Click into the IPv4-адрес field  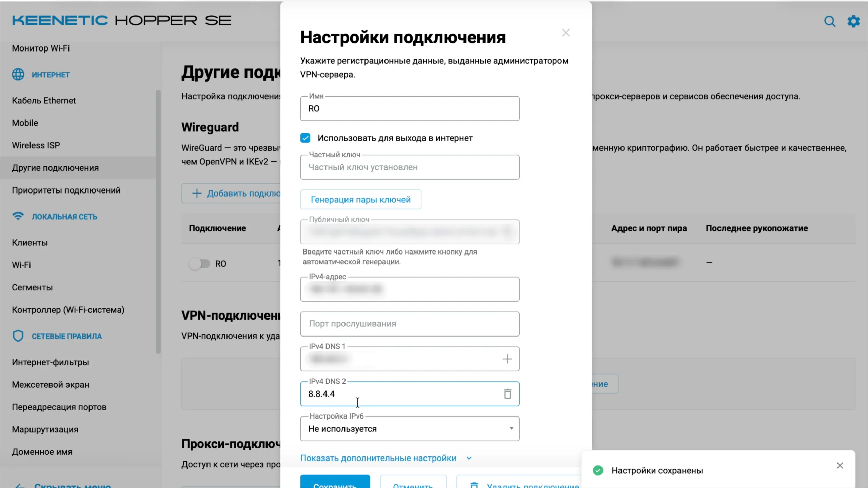[410, 289]
